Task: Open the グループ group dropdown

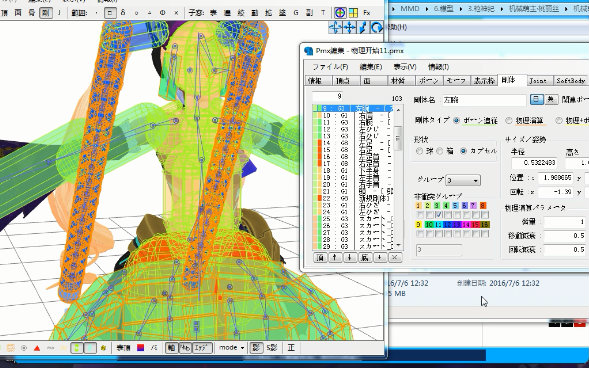Action: point(463,180)
